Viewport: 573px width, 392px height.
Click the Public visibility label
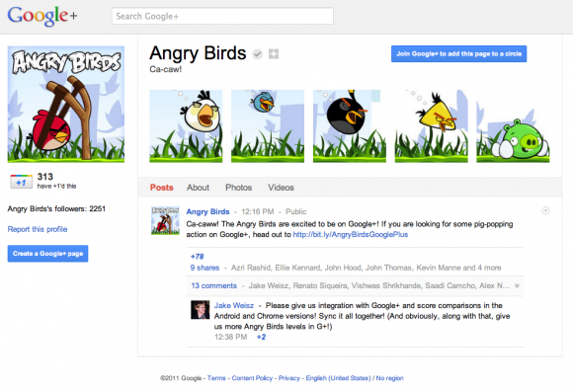click(x=296, y=211)
